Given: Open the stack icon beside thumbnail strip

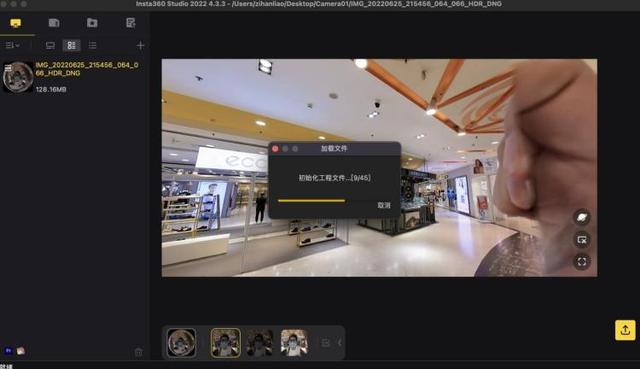Looking at the screenshot, I should tap(325, 343).
